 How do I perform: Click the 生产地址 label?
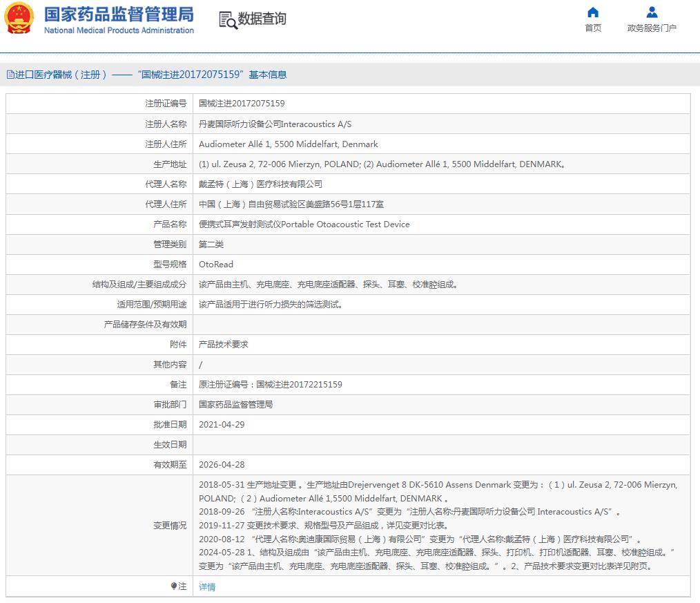coord(170,164)
